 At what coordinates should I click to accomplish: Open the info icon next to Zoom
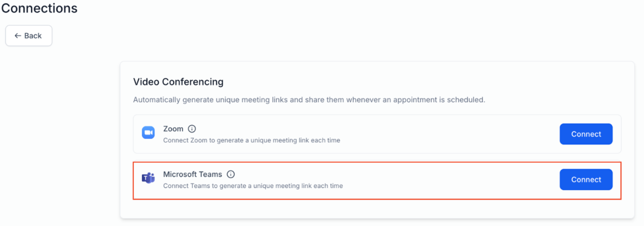[x=192, y=129]
